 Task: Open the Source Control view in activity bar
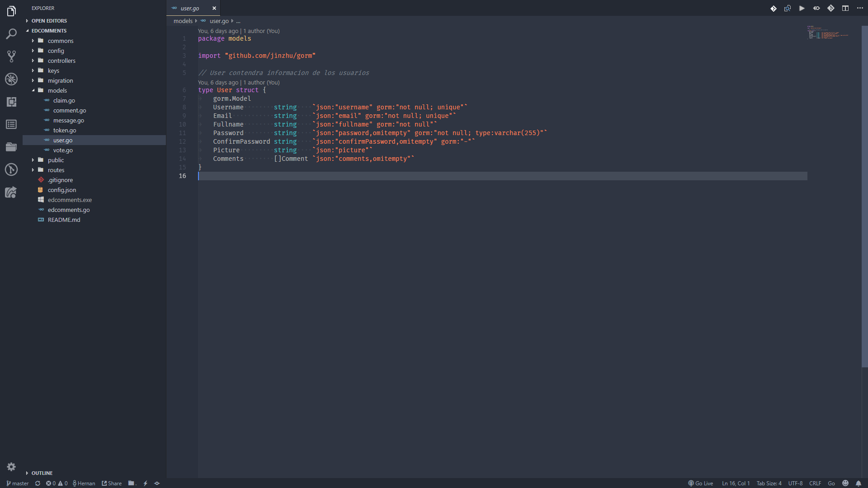[11, 56]
